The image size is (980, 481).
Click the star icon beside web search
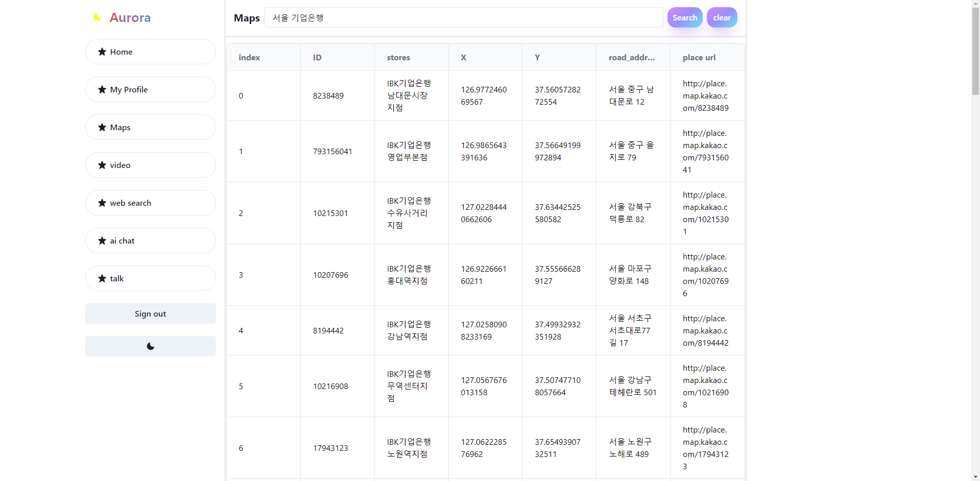tap(102, 203)
